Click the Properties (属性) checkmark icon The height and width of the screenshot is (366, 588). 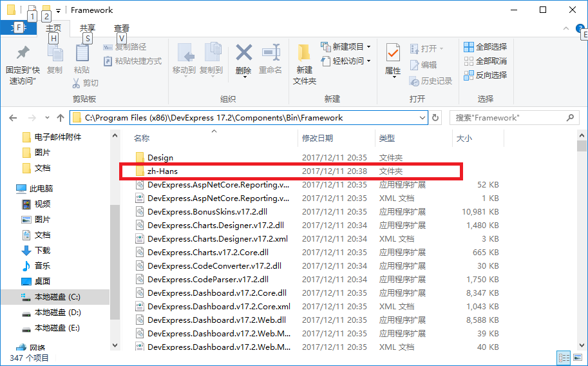tap(393, 53)
